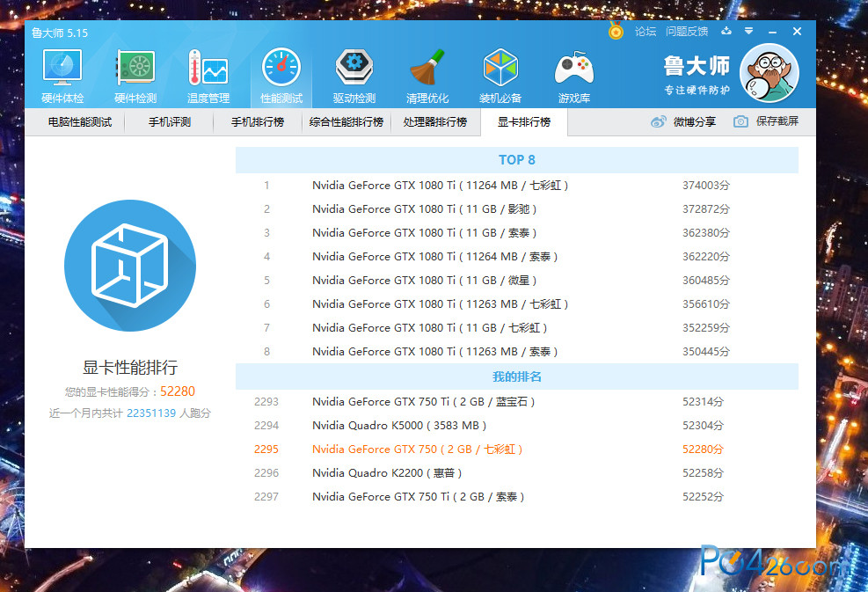Click the download tray icon in title bar
868x592 pixels.
click(x=726, y=31)
